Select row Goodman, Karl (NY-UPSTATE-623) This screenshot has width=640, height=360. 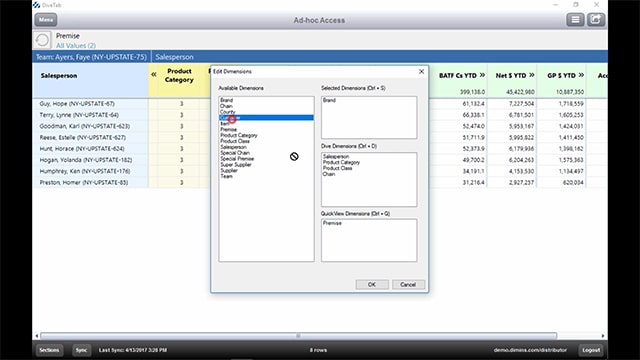coord(84,127)
